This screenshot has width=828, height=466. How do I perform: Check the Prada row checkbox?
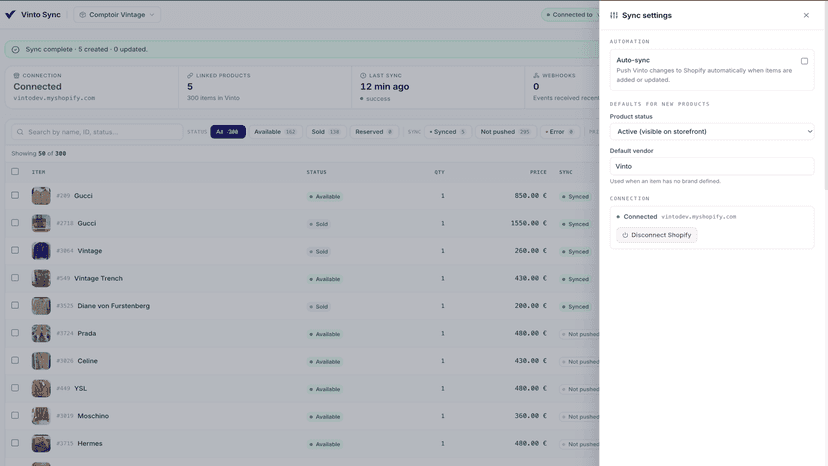coord(15,333)
